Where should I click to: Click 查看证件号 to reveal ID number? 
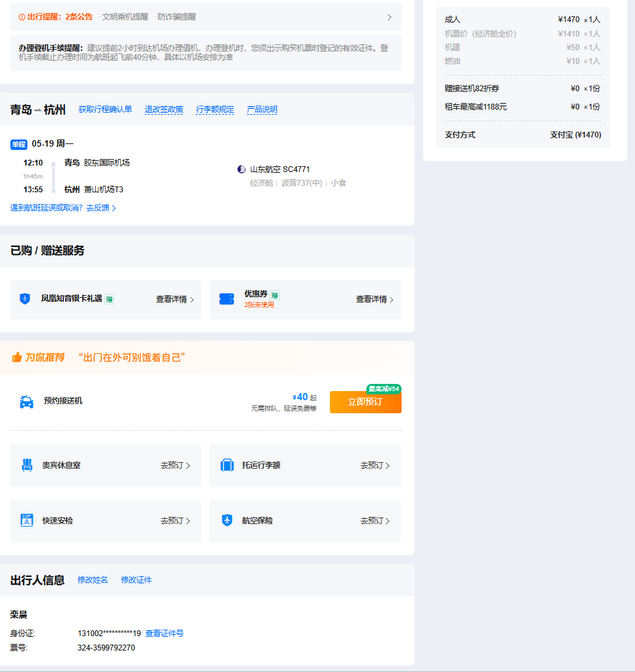[164, 634]
